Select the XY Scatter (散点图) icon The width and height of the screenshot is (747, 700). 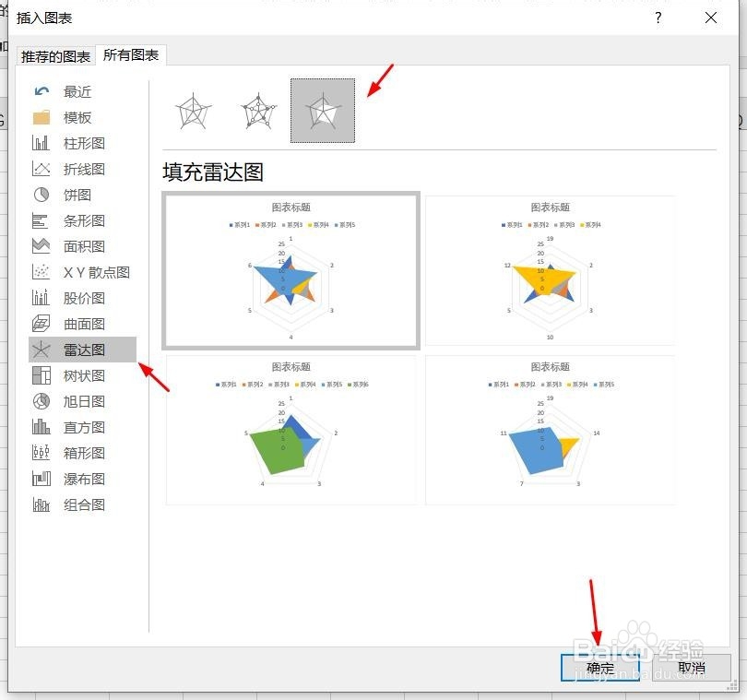[x=41, y=272]
